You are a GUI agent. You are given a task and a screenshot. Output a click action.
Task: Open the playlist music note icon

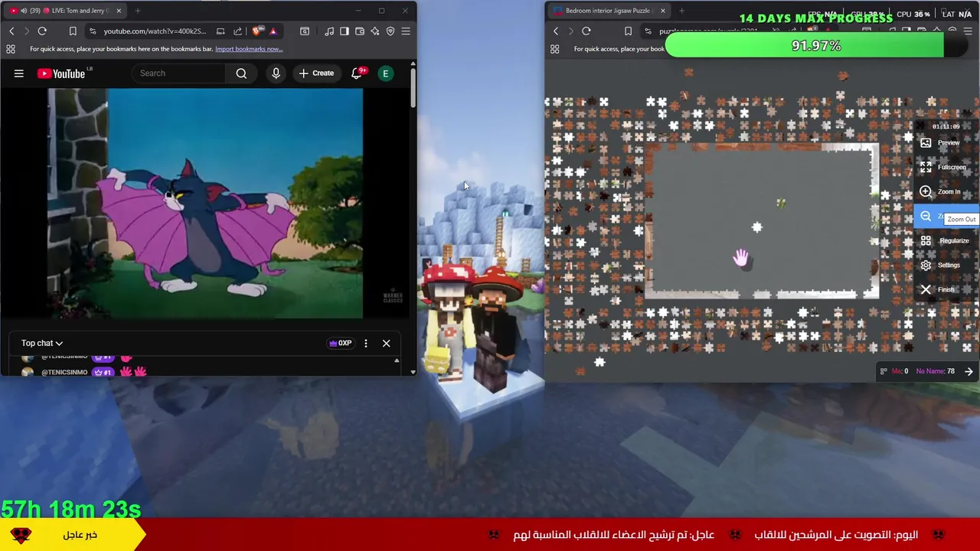(329, 31)
